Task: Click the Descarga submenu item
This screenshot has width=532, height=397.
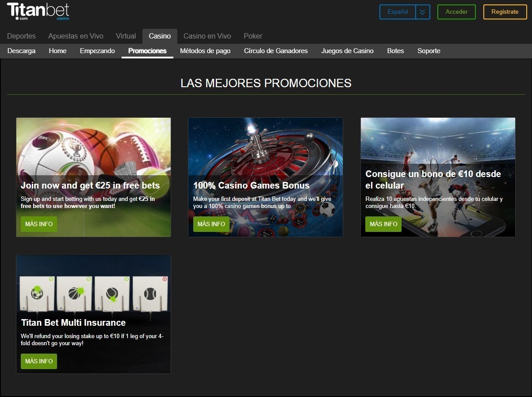Action: (22, 51)
